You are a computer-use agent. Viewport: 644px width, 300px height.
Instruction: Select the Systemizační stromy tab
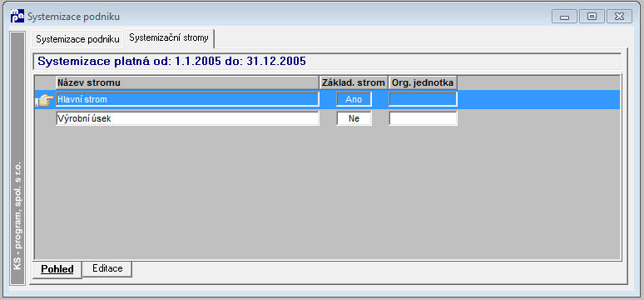[169, 37]
